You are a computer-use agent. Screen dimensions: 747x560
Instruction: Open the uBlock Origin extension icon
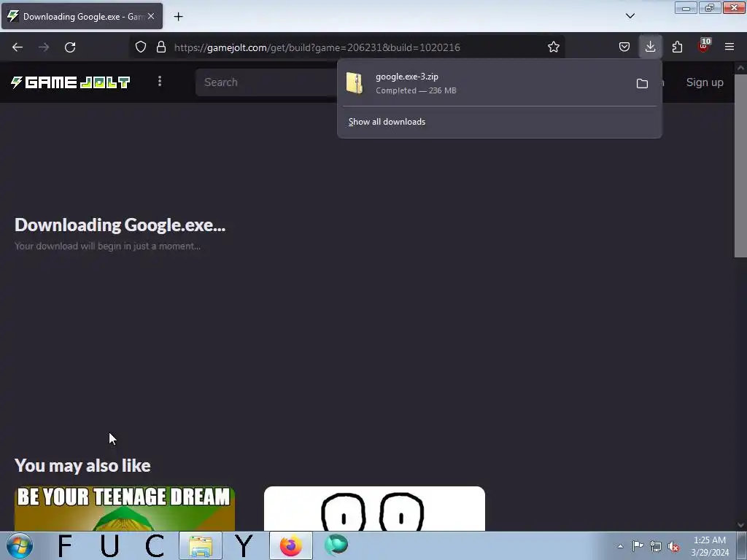(x=704, y=46)
